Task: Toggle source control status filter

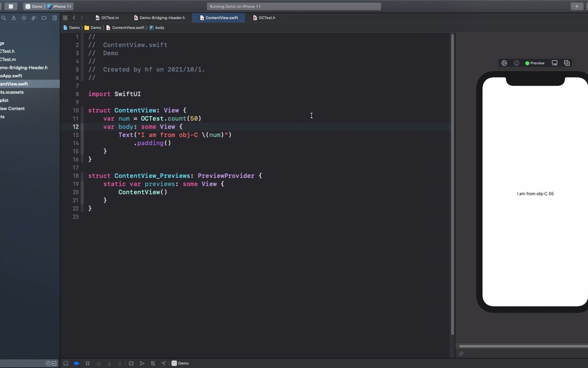Action: coord(54,363)
